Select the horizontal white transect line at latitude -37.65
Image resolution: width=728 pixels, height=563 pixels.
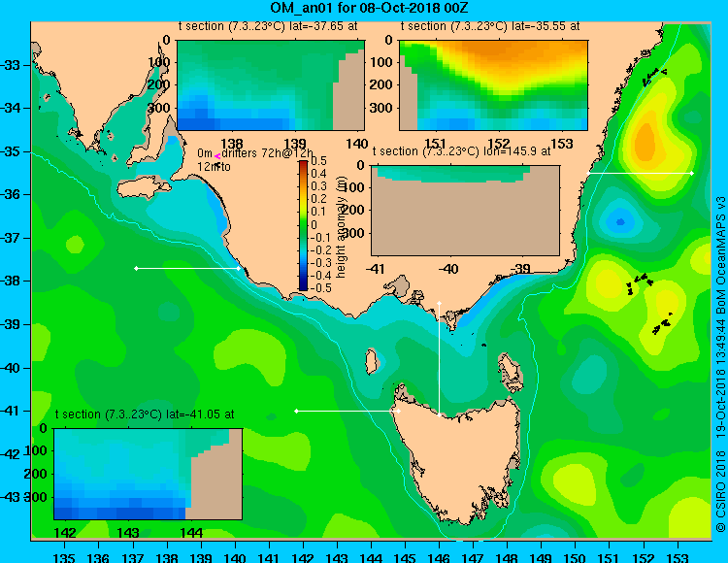pyautogui.click(x=187, y=268)
